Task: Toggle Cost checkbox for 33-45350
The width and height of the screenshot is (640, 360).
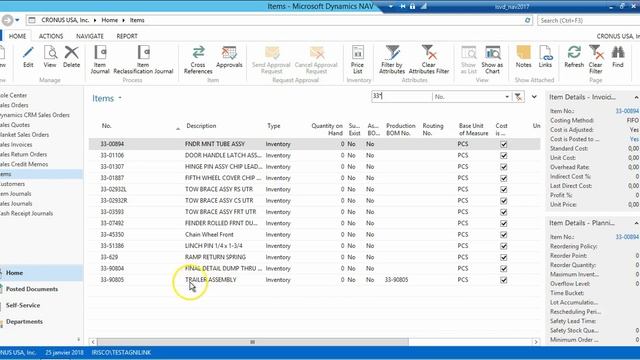Action: (504, 235)
